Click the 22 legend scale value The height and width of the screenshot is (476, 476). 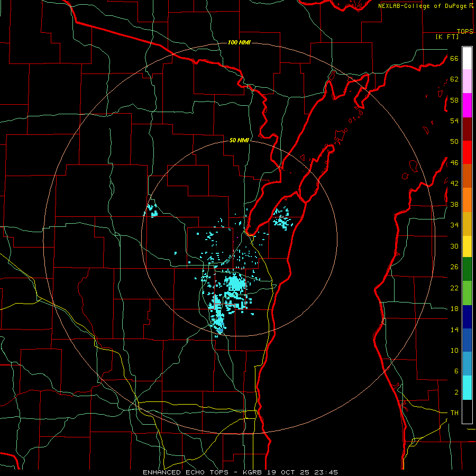tap(454, 288)
